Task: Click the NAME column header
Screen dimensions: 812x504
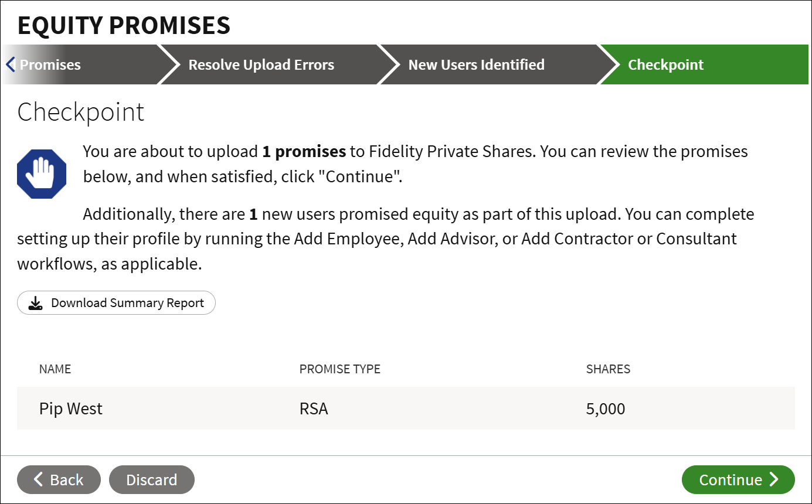Action: 55,369
